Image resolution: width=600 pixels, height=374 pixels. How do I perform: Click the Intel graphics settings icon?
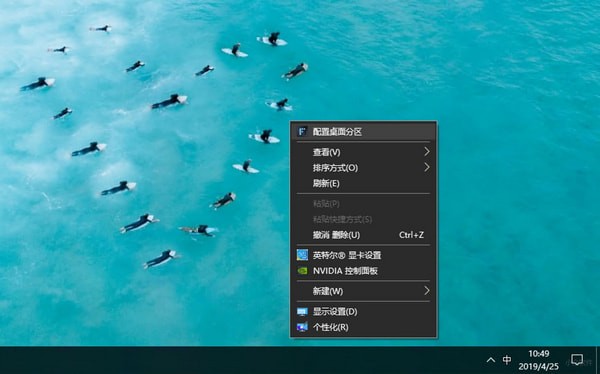302,255
